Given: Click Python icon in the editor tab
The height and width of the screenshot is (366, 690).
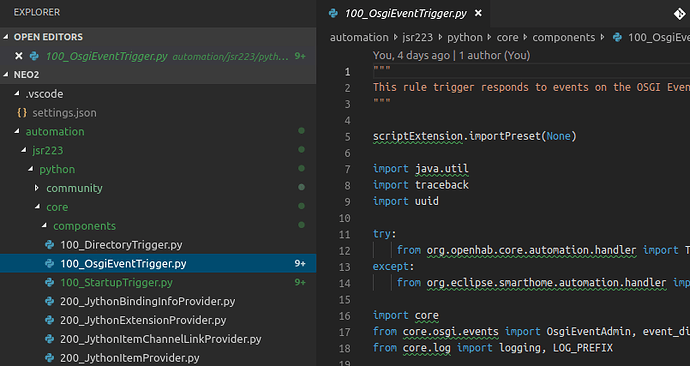Looking at the screenshot, I should [x=333, y=14].
